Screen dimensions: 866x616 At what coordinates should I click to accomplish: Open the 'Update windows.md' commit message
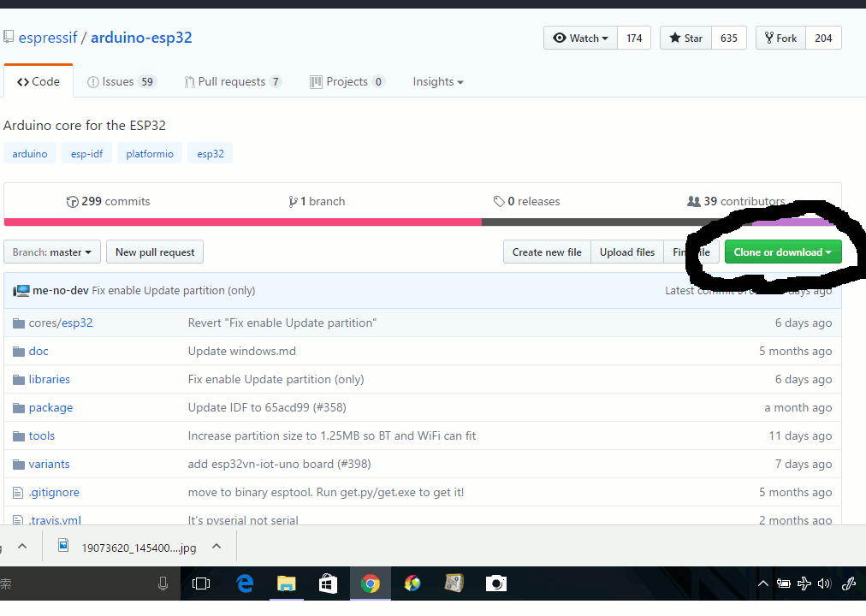point(242,351)
